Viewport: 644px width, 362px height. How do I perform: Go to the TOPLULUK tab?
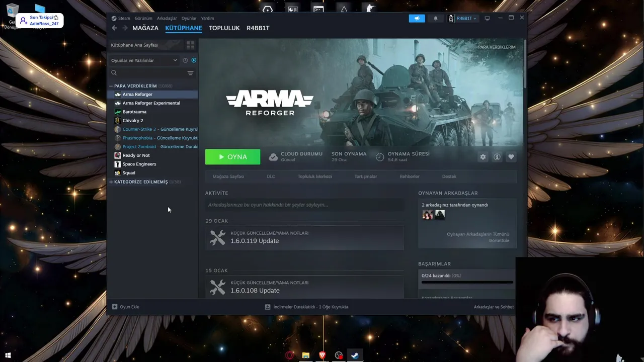[224, 28]
